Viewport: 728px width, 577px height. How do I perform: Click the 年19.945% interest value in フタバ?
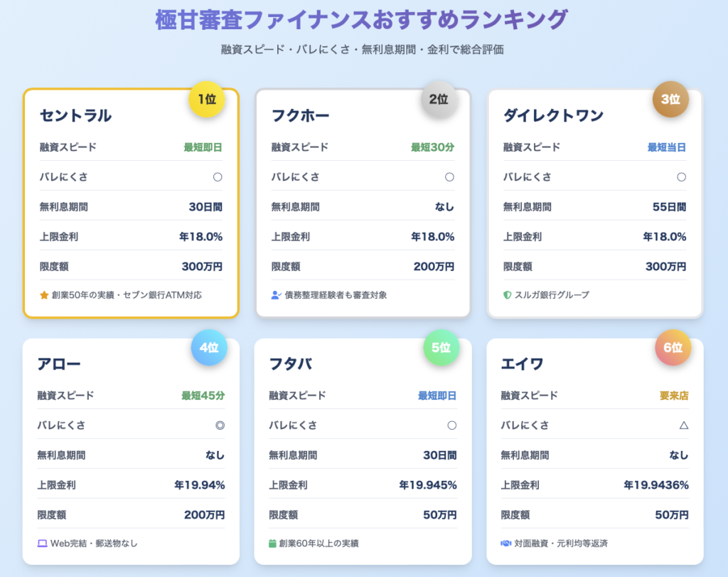(x=427, y=485)
